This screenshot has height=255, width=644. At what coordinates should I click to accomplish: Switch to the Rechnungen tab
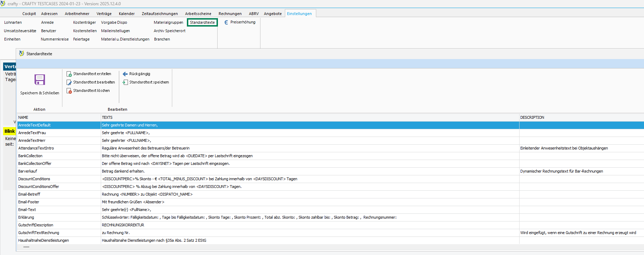point(230,14)
